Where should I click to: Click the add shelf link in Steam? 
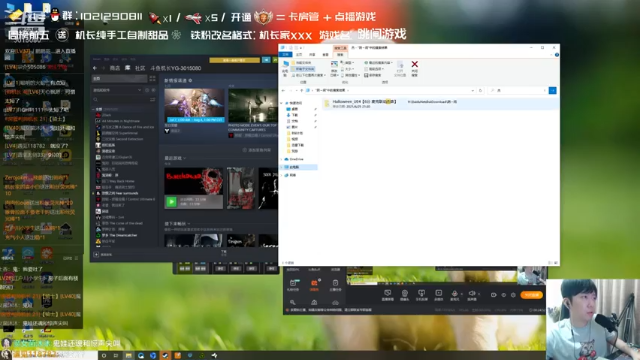click(x=257, y=150)
